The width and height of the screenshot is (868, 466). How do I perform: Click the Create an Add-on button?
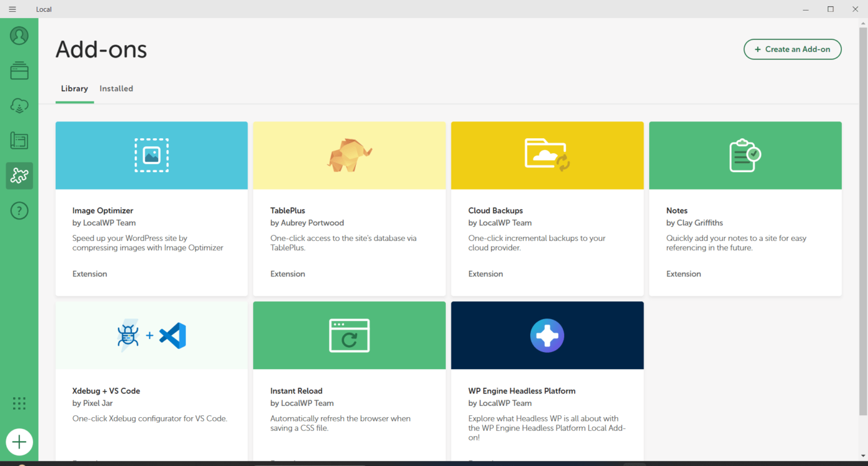pos(792,50)
